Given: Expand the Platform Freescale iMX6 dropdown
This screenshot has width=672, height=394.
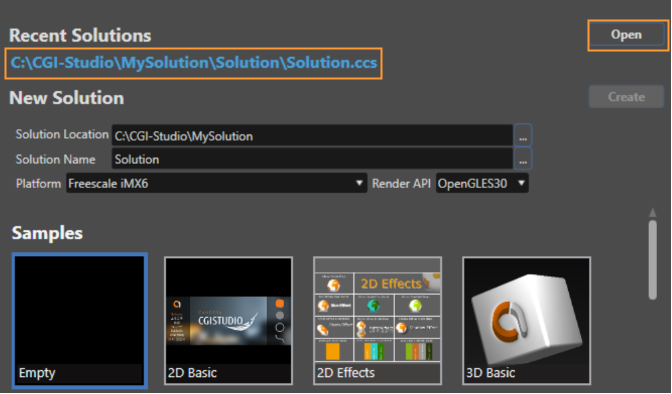Looking at the screenshot, I should (x=216, y=183).
